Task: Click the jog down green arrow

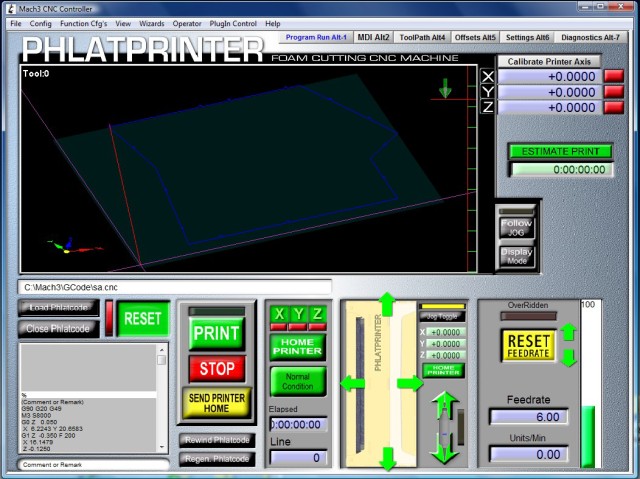Action: point(388,458)
